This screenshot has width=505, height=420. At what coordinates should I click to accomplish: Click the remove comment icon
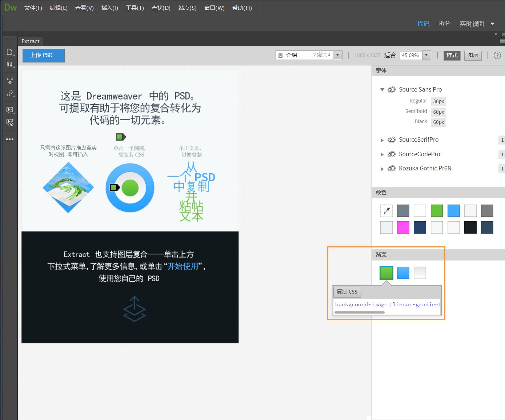pyautogui.click(x=10, y=122)
